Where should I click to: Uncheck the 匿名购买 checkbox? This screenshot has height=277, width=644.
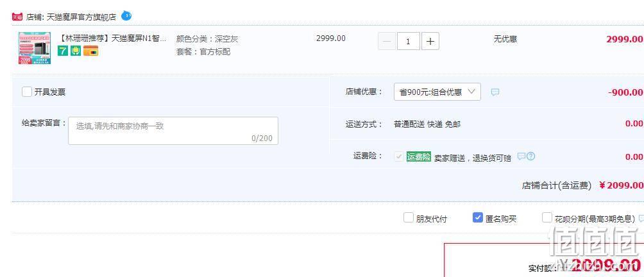click(x=478, y=217)
